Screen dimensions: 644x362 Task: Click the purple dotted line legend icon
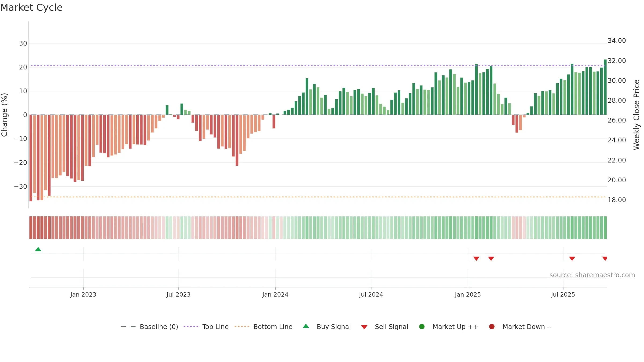pyautogui.click(x=191, y=327)
